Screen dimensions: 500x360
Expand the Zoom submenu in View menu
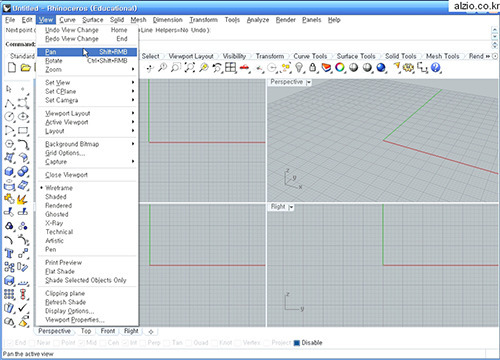pos(87,69)
